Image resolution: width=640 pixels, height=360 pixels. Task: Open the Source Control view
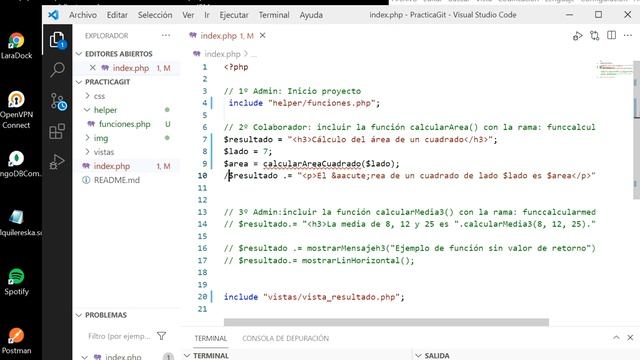(x=57, y=101)
